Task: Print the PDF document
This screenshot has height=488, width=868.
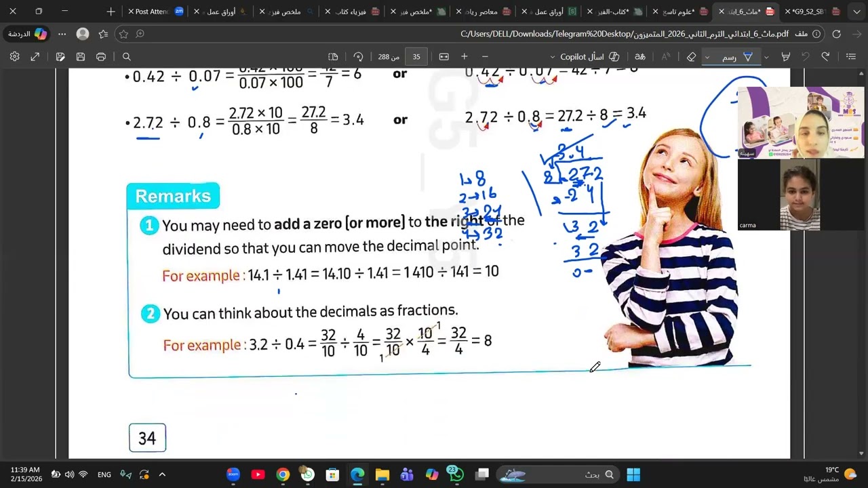Action: coord(101,57)
